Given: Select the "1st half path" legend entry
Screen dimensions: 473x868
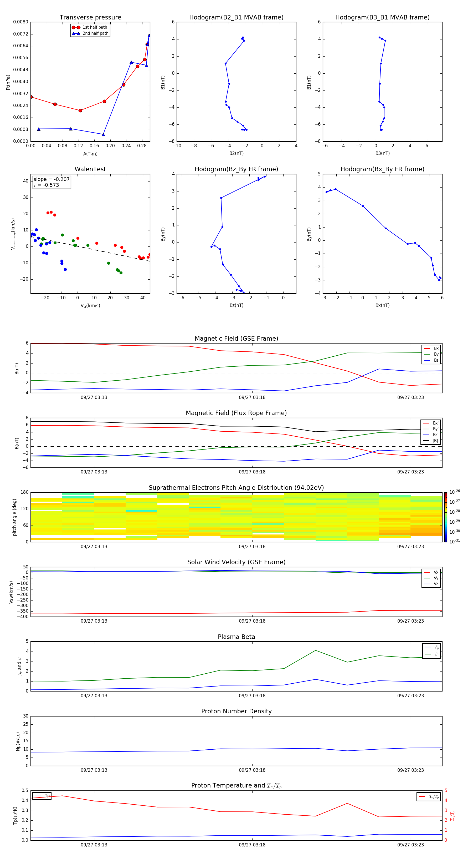Looking at the screenshot, I should tap(90, 27).
